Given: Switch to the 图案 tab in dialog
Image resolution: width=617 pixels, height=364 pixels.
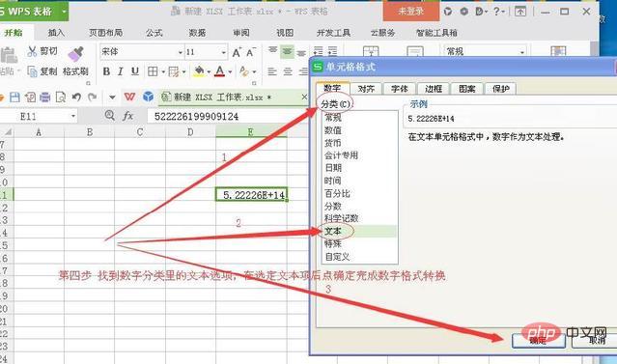Looking at the screenshot, I should pyautogui.click(x=467, y=89).
